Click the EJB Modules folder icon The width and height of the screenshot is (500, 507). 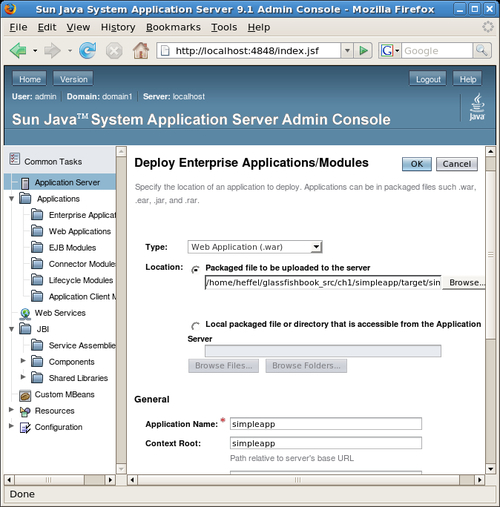coord(37,247)
